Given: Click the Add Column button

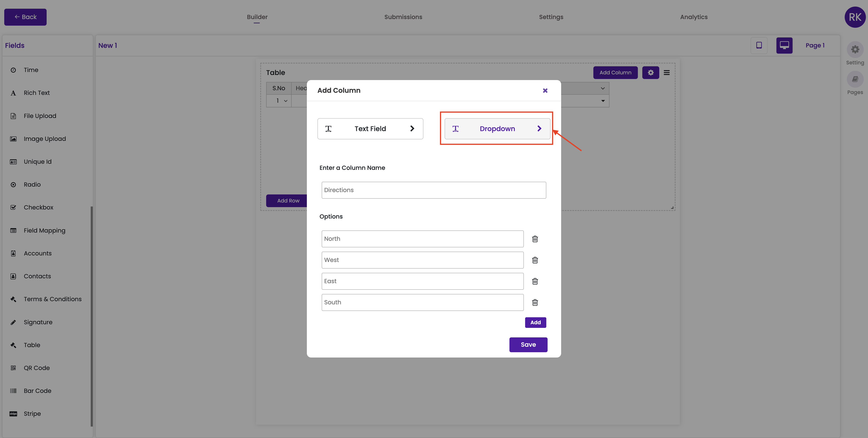Looking at the screenshot, I should pos(615,73).
